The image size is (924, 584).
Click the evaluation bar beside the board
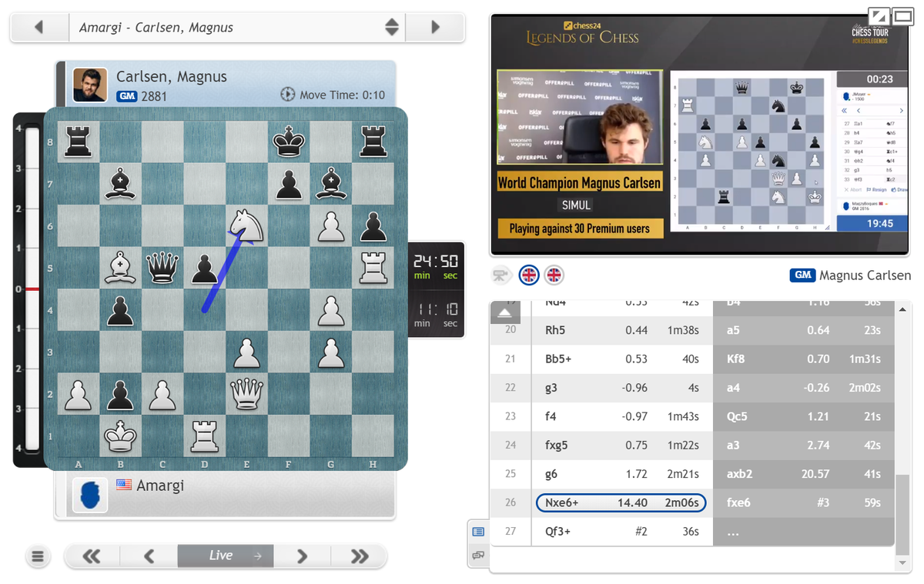32,288
